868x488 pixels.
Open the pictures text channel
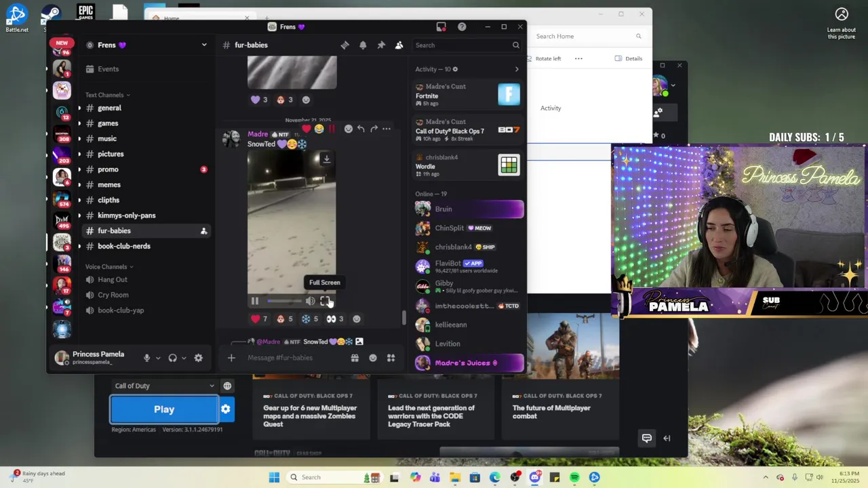(x=111, y=154)
